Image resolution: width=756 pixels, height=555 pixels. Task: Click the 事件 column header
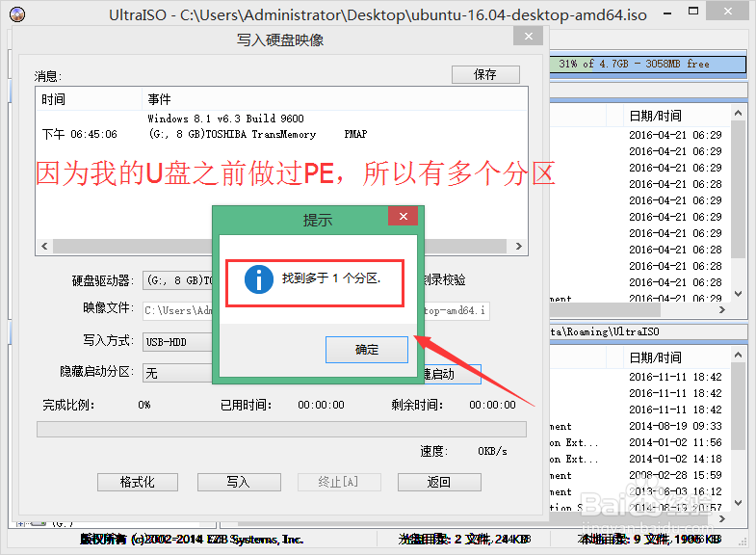[335, 99]
